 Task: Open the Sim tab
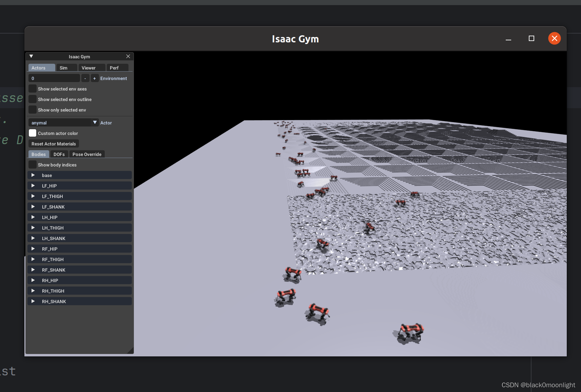click(x=67, y=68)
